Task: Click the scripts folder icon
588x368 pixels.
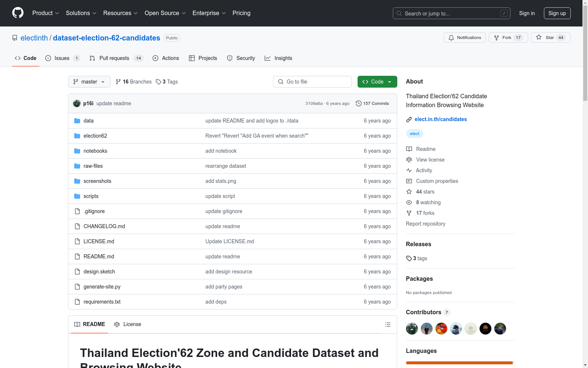Action: tap(77, 196)
